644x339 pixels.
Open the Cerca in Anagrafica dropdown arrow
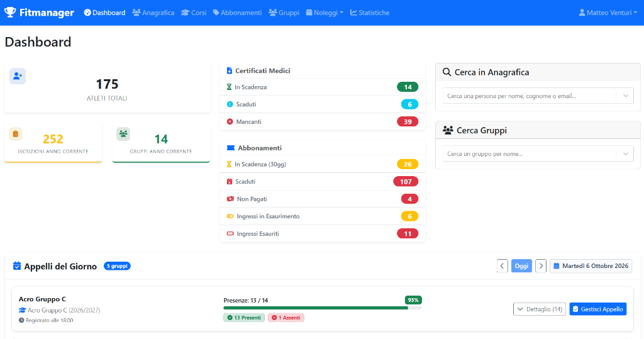626,96
